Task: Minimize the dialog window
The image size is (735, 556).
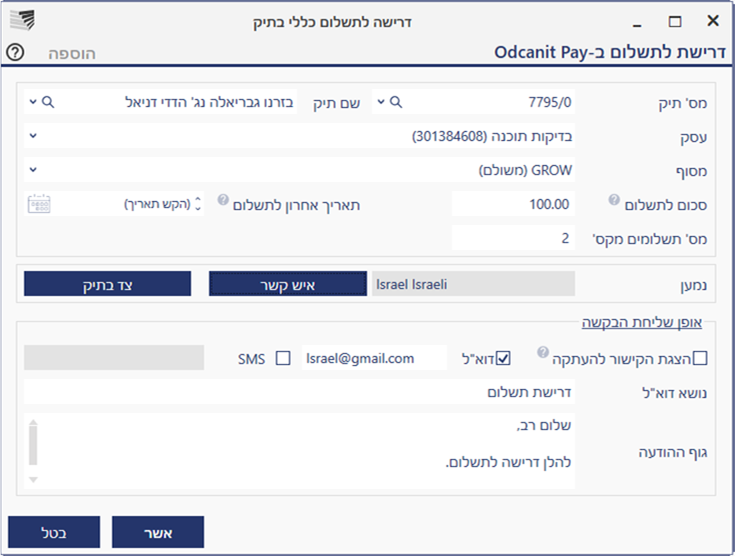Action: pyautogui.click(x=637, y=23)
